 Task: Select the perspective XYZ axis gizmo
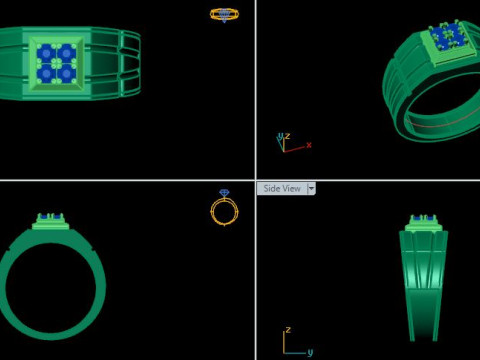pos(294,143)
